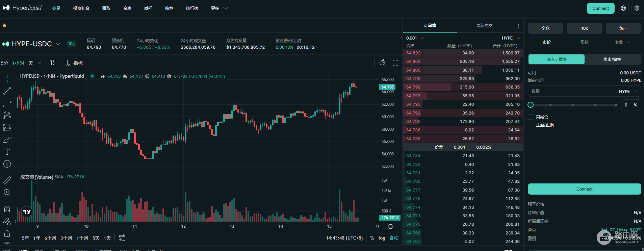The image size is (644, 251).
Task: Expand the 更多 more menu
Action: [220, 8]
